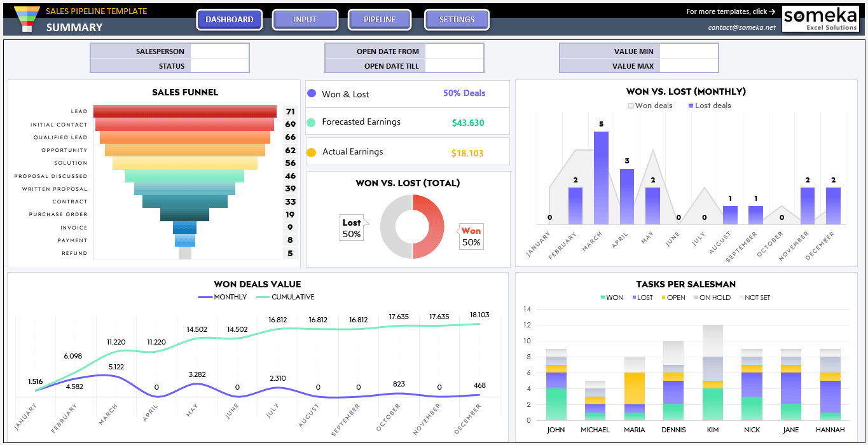The width and height of the screenshot is (868, 445).
Task: Click the 'Won deals' legend swatch
Action: click(631, 106)
